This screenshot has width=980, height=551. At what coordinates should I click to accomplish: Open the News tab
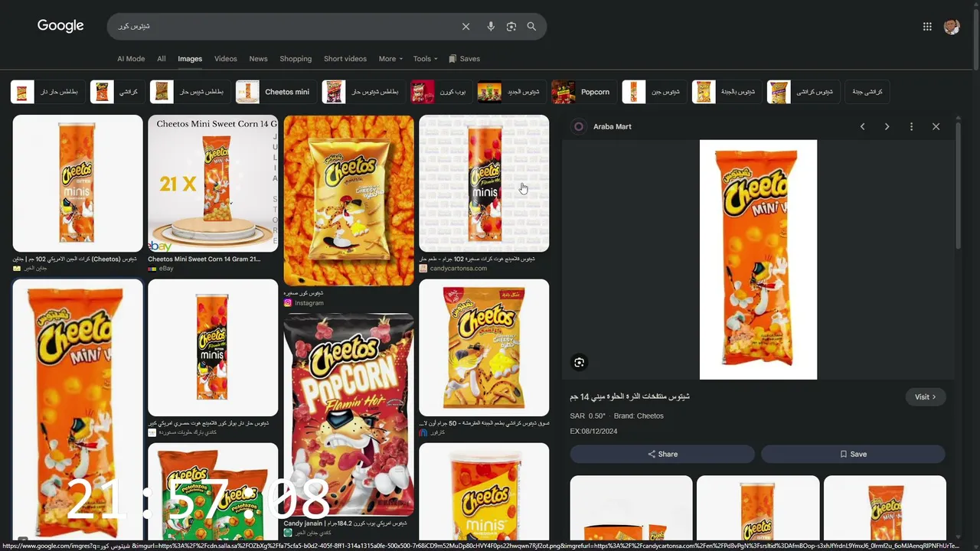coord(259,59)
